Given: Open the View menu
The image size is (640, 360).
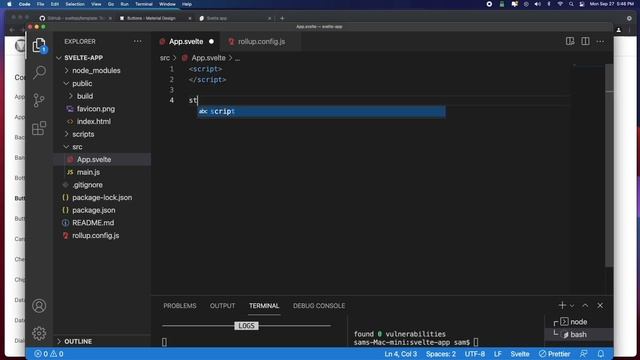Looking at the screenshot, I should click(x=96, y=4).
